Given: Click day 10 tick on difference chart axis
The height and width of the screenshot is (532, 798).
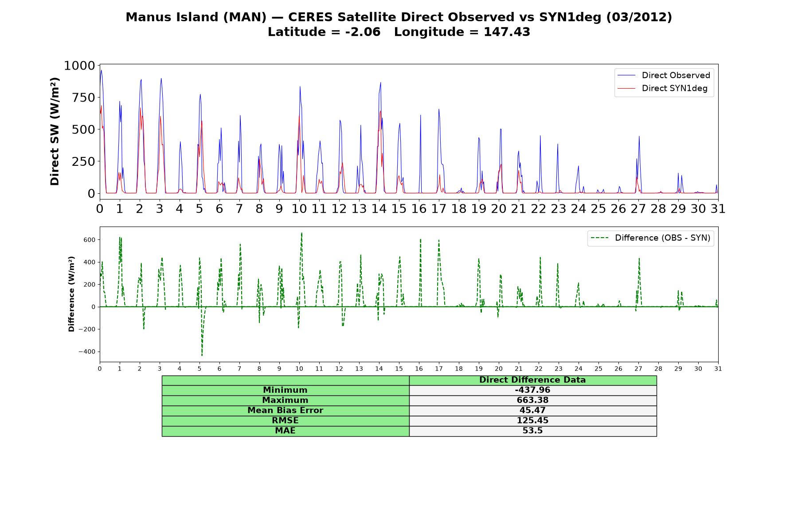Looking at the screenshot, I should coord(299,369).
